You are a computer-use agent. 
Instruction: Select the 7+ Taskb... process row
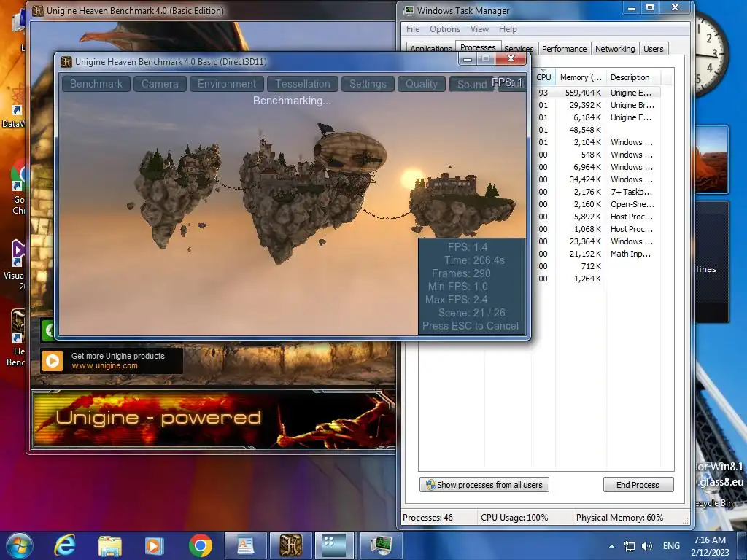595,192
